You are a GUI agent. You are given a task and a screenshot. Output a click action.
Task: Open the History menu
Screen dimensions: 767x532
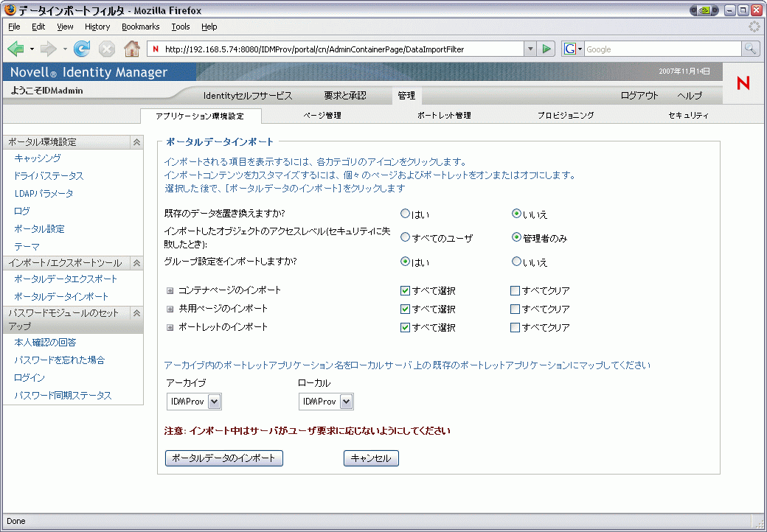coord(97,27)
